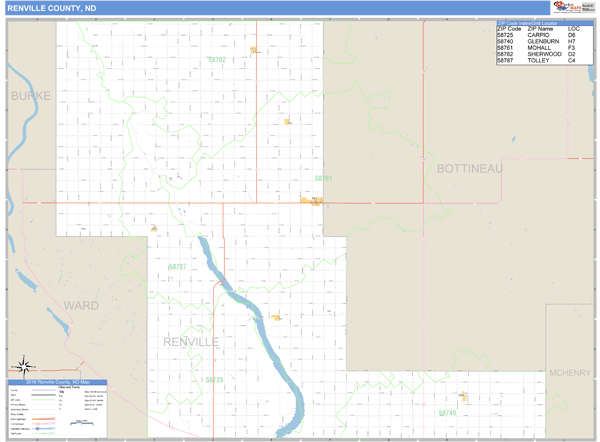Click the MCHENRY county label

pyautogui.click(x=570, y=373)
